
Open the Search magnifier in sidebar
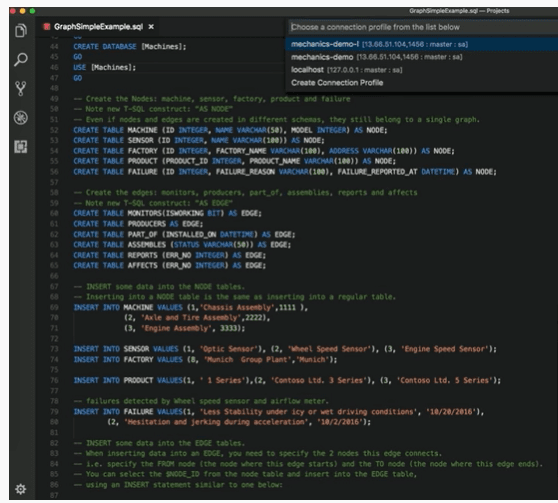pyautogui.click(x=21, y=59)
